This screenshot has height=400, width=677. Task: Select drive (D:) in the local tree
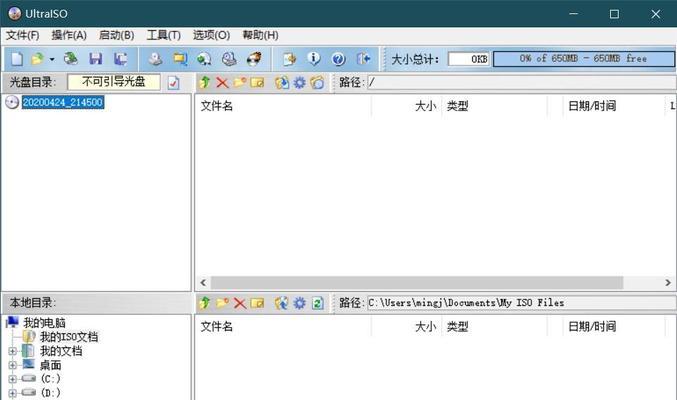click(x=51, y=393)
